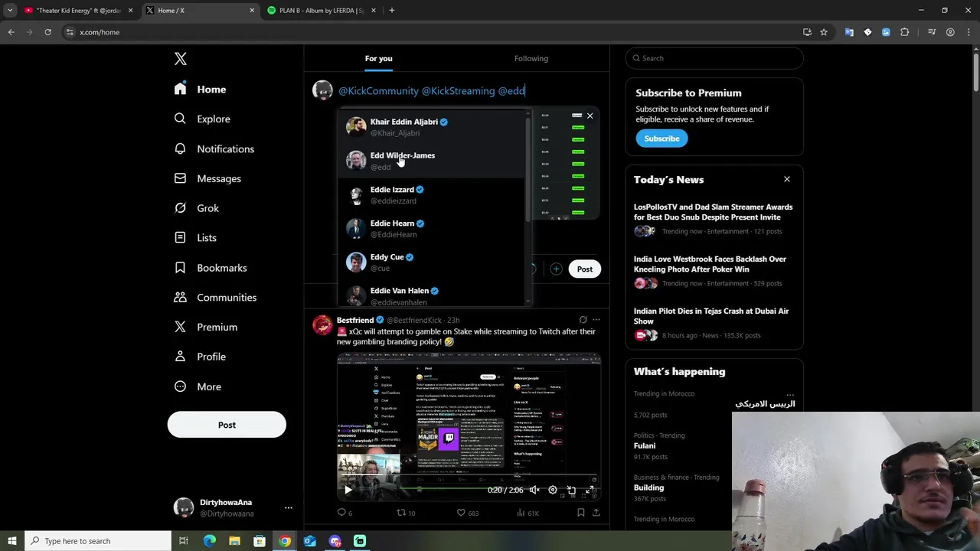Switch to the For you tab
The image size is (980, 551).
coord(378,58)
